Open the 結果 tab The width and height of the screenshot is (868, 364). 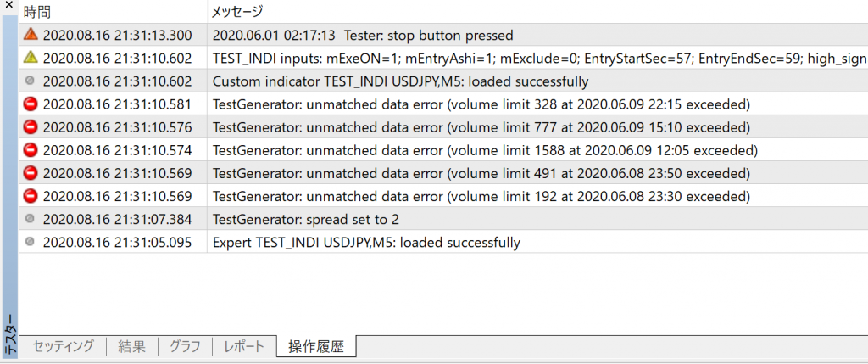tap(131, 347)
